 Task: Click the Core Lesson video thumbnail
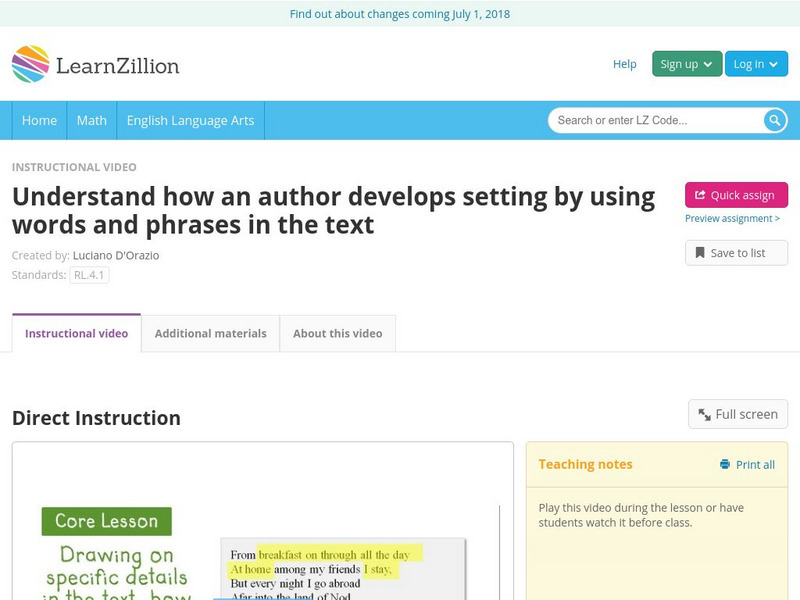click(x=263, y=521)
